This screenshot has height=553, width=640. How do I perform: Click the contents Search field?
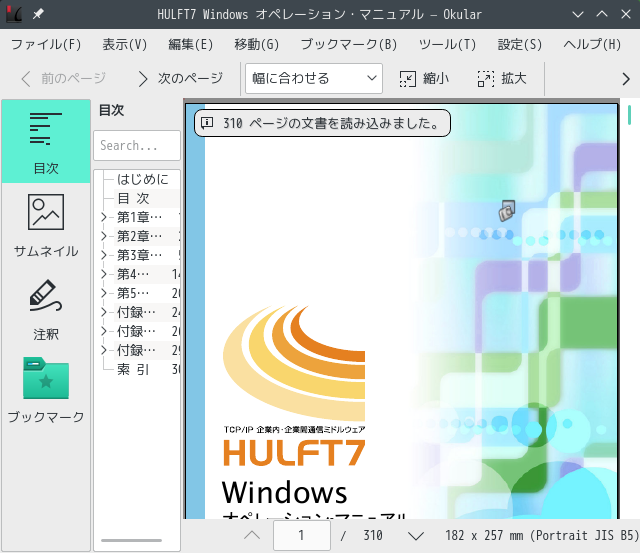pos(137,145)
